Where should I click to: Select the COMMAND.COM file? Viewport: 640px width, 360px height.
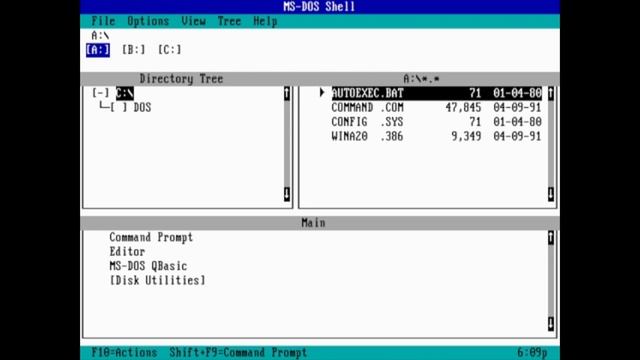pyautogui.click(x=436, y=107)
